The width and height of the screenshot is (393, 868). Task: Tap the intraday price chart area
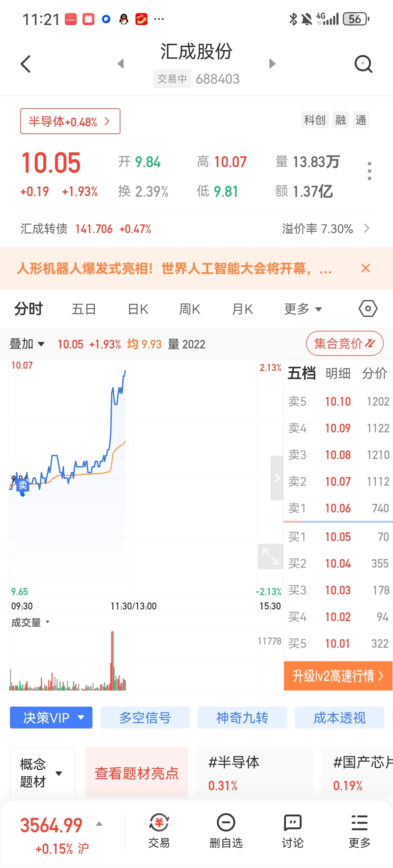point(146,478)
